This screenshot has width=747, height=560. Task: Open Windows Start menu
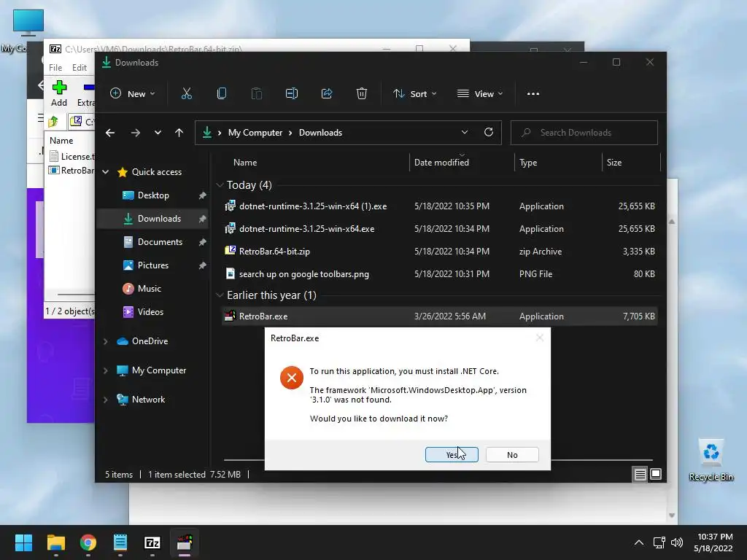click(x=23, y=542)
